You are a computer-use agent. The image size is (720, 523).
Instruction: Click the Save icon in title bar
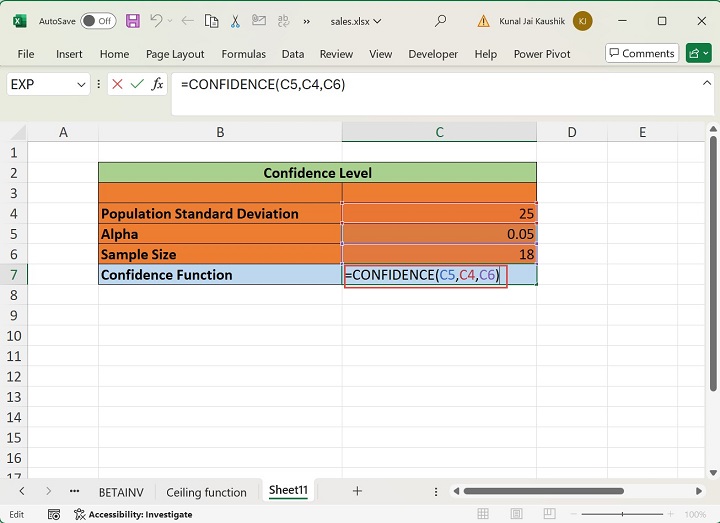pyautogui.click(x=134, y=21)
